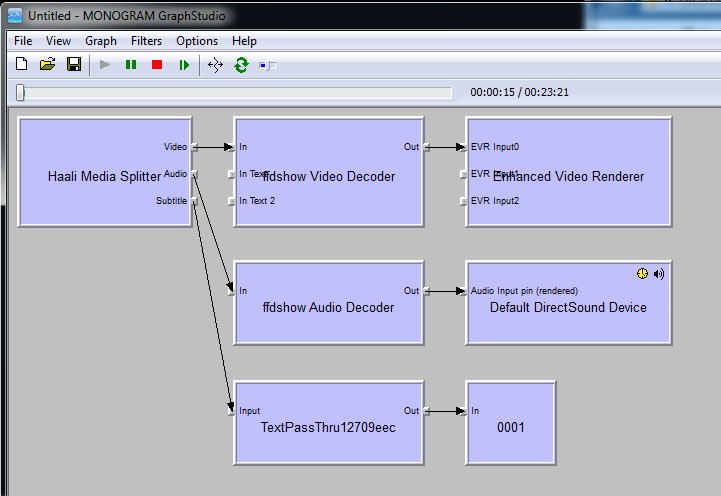The image size is (721, 496).
Task: Click the playback seek slider thumb
Action: coord(20,93)
